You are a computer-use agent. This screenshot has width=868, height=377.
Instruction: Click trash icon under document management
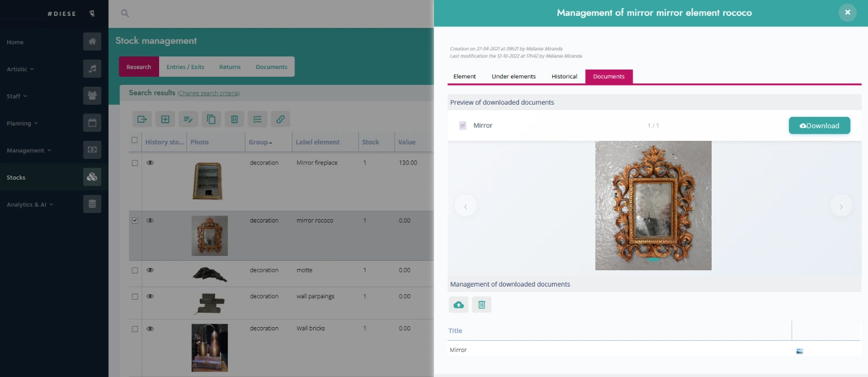[x=481, y=305]
